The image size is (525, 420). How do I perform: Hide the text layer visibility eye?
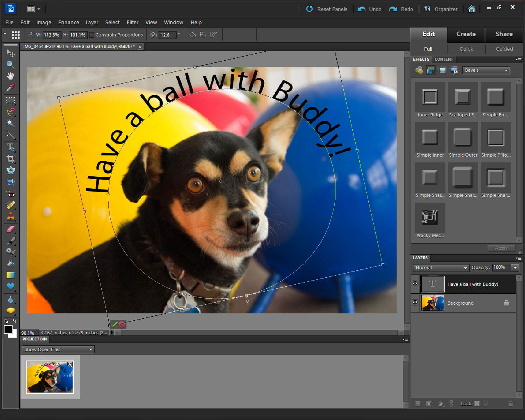coord(415,284)
